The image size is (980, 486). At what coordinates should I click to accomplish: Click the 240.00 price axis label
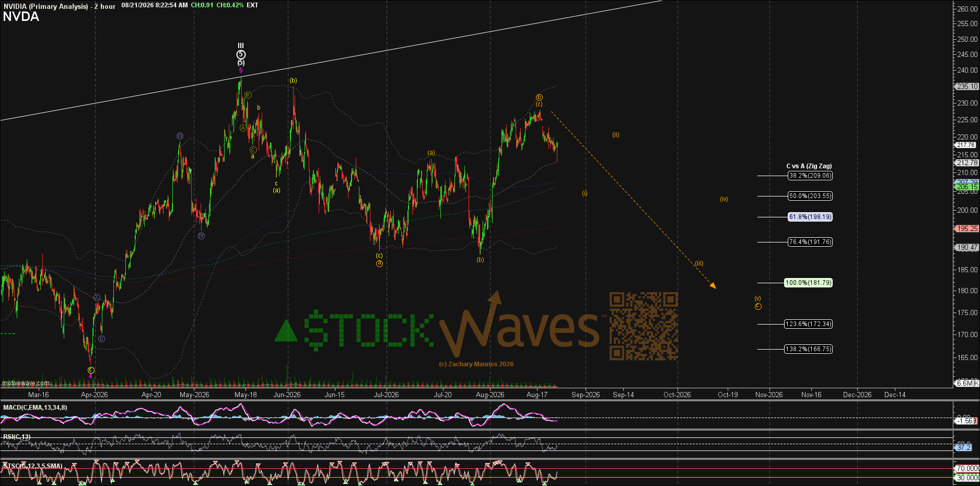[967, 70]
